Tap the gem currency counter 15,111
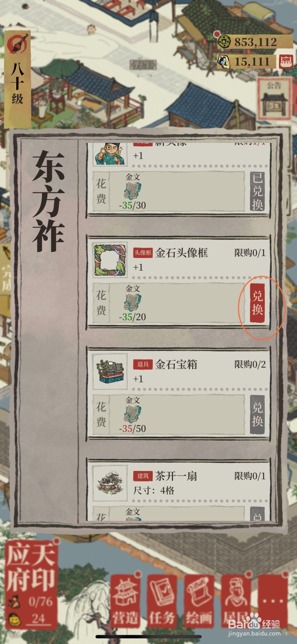The width and height of the screenshot is (297, 644). tap(246, 62)
